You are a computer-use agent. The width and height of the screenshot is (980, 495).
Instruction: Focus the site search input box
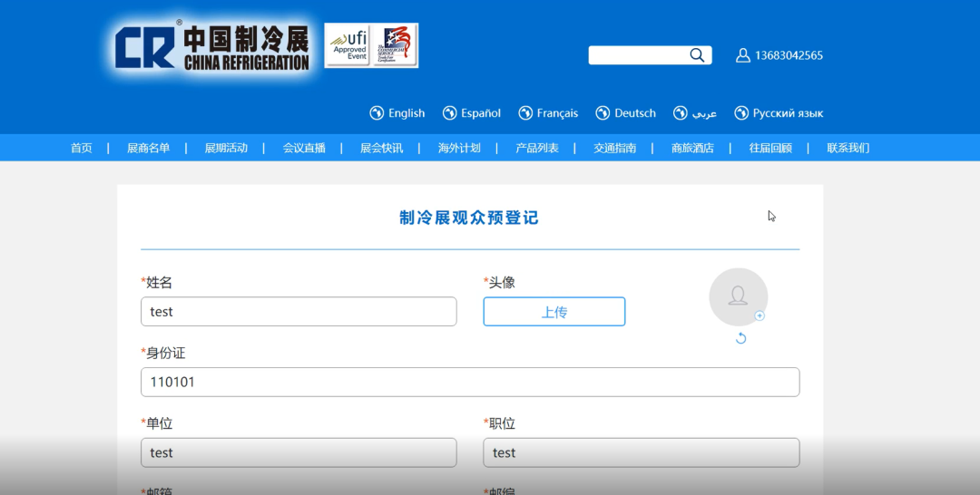click(x=638, y=55)
